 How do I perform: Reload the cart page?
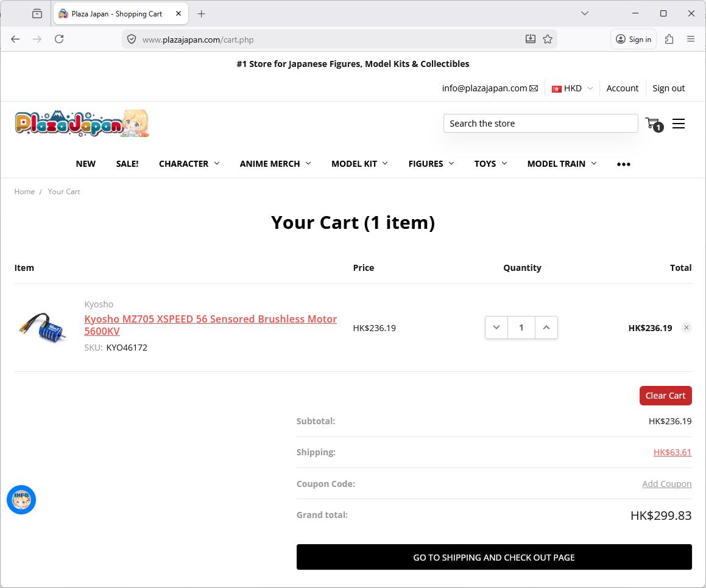59,39
